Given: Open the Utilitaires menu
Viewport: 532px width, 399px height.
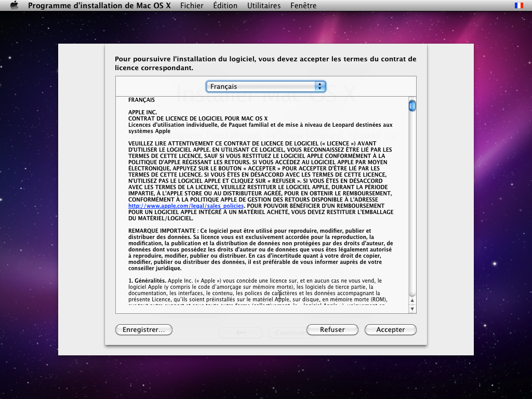Looking at the screenshot, I should coord(263,5).
